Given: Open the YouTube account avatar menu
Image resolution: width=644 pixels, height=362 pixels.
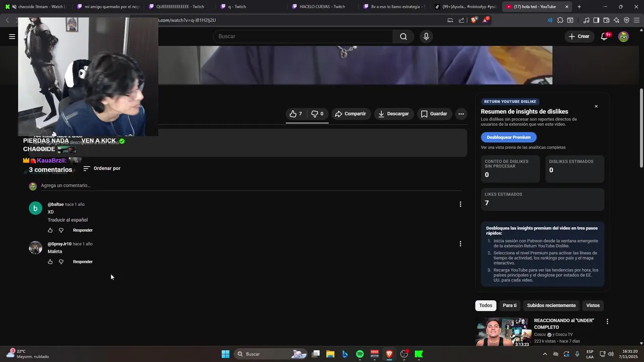Looking at the screenshot, I should 623,36.
